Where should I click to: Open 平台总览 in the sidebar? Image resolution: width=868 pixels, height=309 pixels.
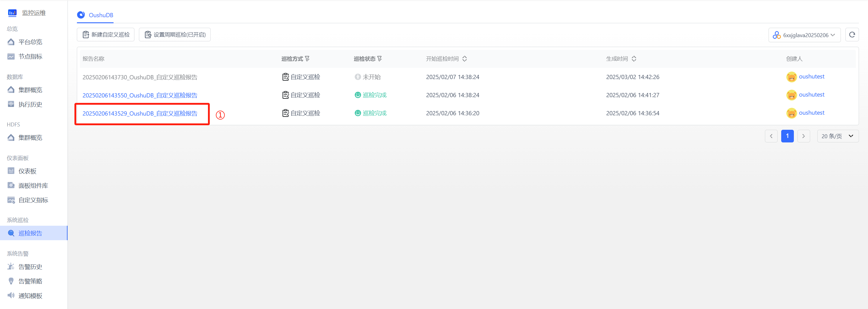coord(30,42)
